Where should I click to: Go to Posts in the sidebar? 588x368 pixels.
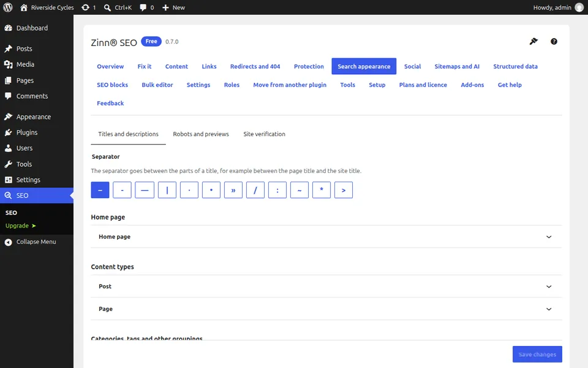(37, 48)
